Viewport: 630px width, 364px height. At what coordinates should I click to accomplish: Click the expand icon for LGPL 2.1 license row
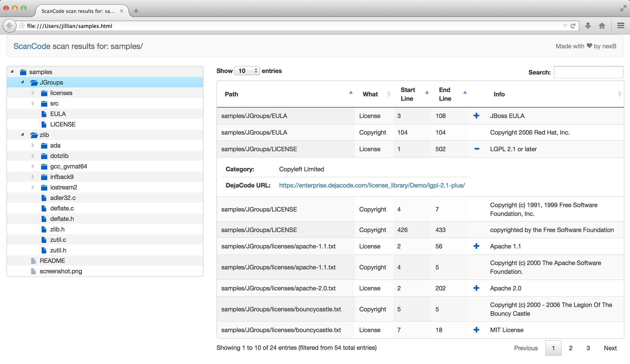point(476,149)
